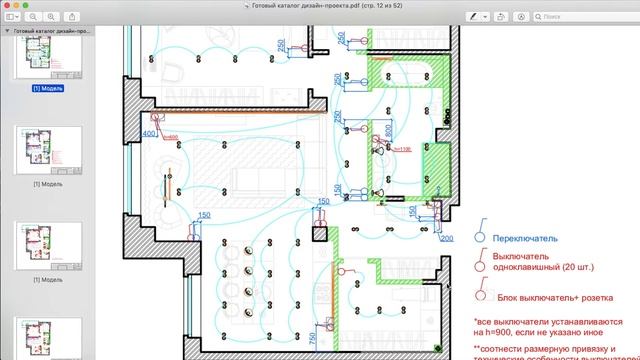Show the Markup toolbar
This screenshot has height=360, width=640.
pyautogui.click(x=521, y=17)
